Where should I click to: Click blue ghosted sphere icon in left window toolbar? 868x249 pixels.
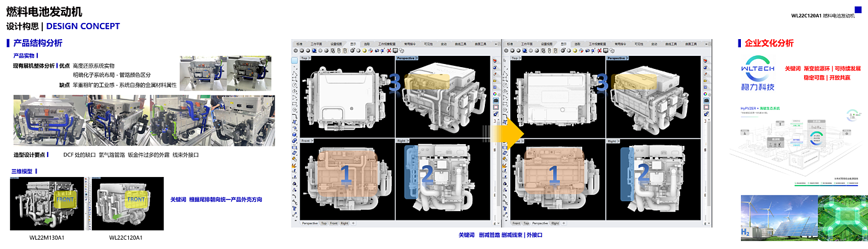pyautogui.click(x=314, y=51)
